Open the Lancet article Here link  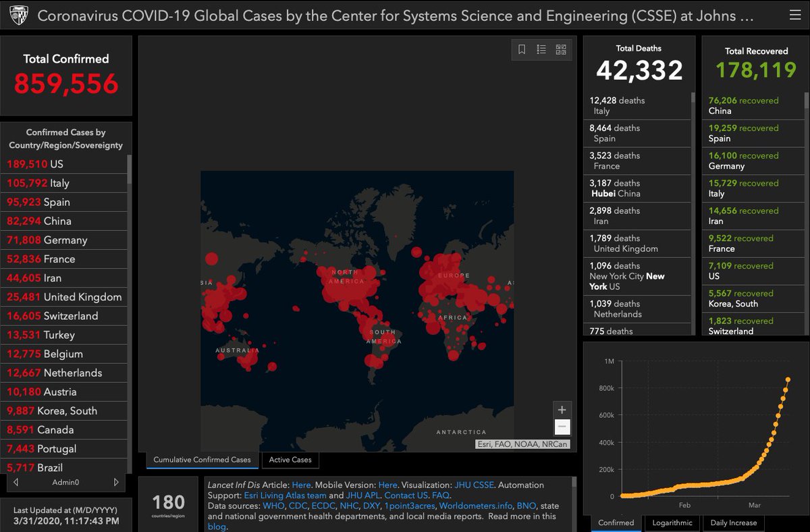pyautogui.click(x=302, y=485)
